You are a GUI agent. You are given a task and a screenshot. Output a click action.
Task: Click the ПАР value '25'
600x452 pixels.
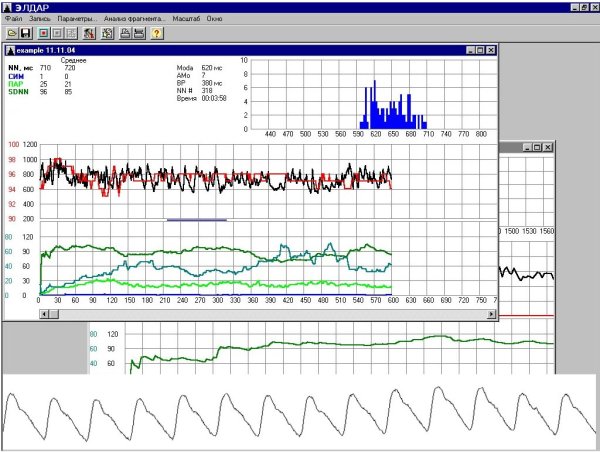tap(44, 84)
